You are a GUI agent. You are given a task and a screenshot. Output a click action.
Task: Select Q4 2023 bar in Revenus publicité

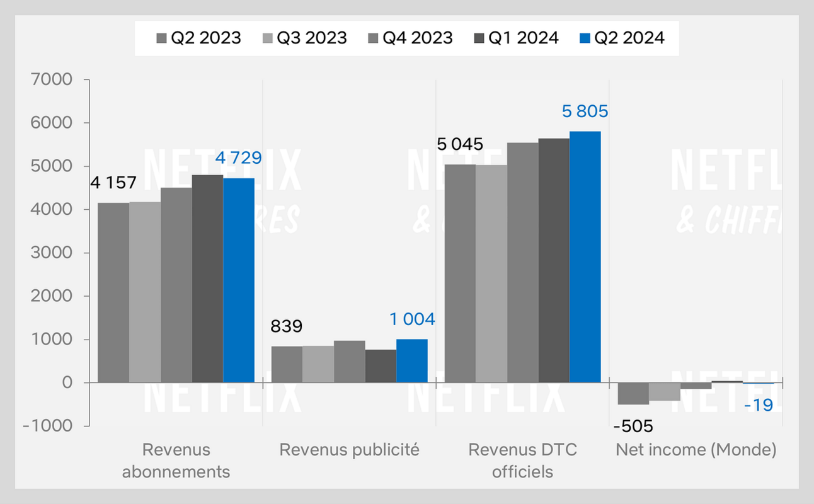(350, 362)
